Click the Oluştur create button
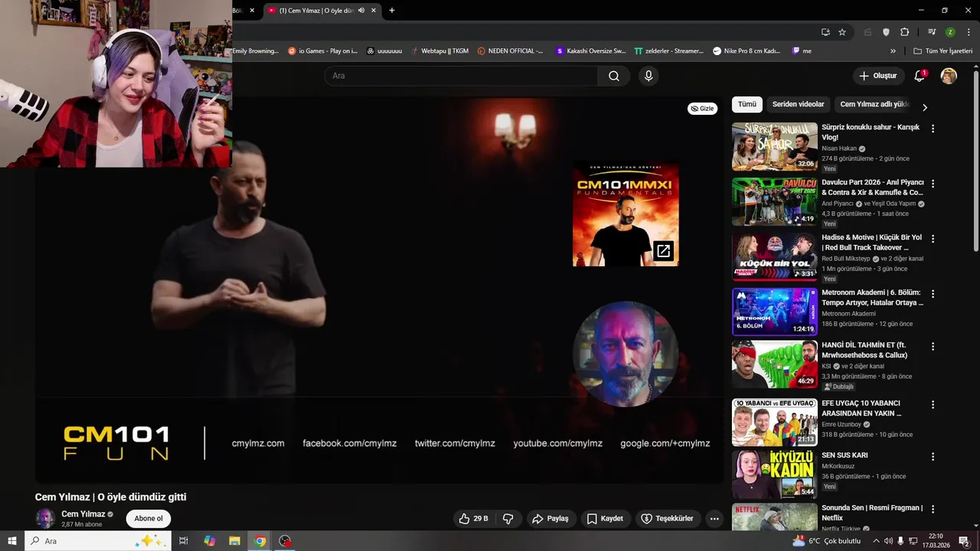The image size is (980, 551). click(877, 76)
